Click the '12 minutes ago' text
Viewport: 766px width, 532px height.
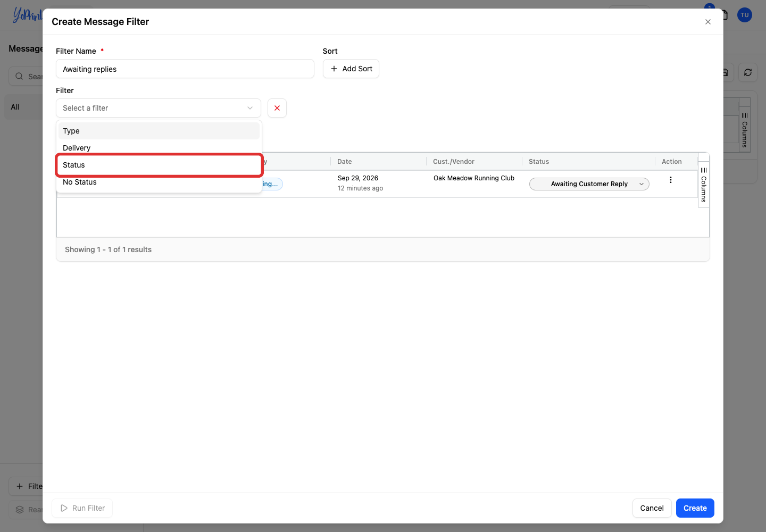[360, 188]
